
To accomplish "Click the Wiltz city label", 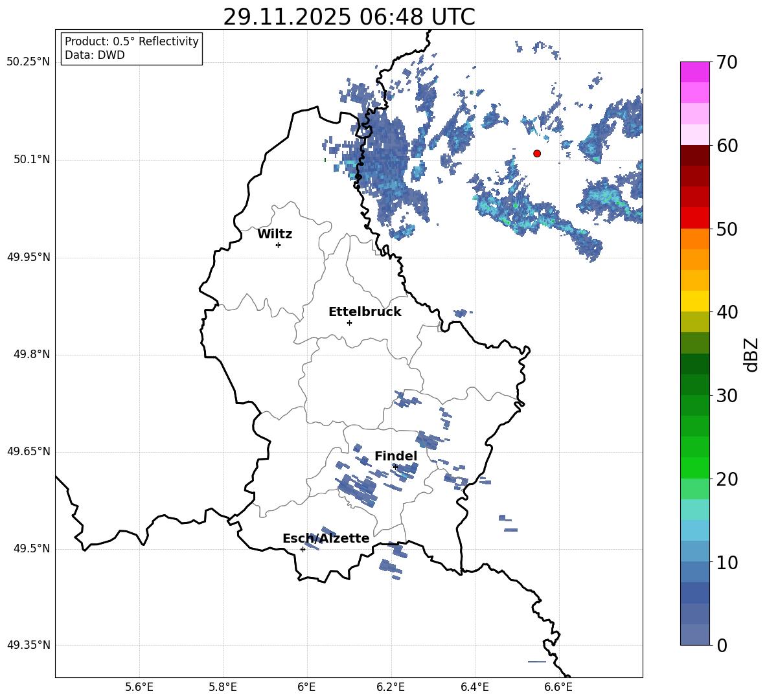I will click(x=275, y=234).
